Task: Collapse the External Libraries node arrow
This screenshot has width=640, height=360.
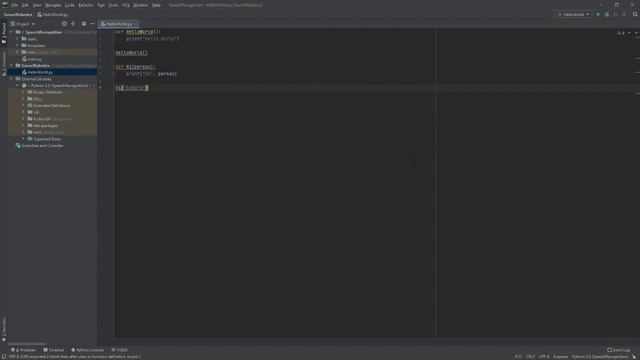Action: [11, 79]
